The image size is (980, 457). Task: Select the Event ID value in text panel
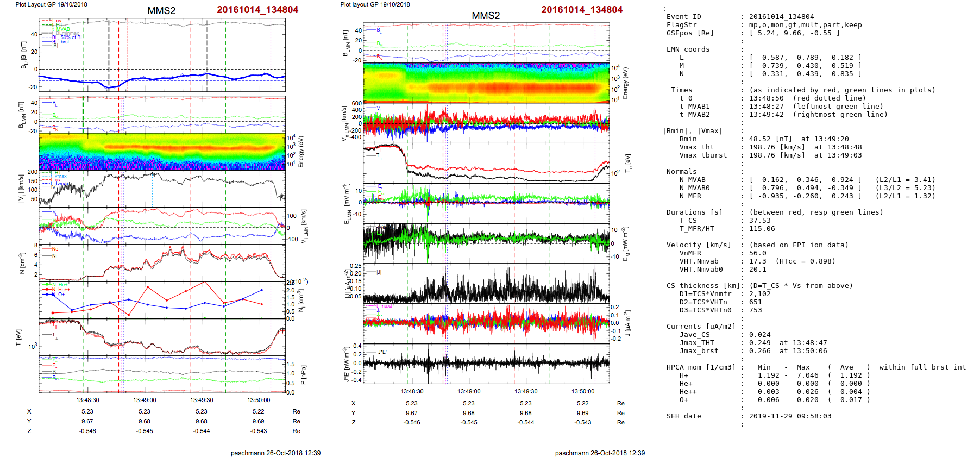pyautogui.click(x=781, y=17)
